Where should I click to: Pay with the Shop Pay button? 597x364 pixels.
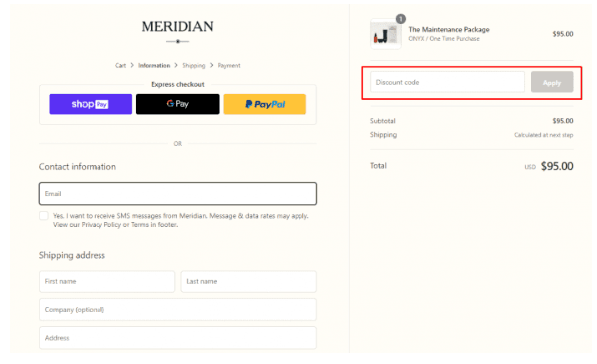tap(91, 104)
